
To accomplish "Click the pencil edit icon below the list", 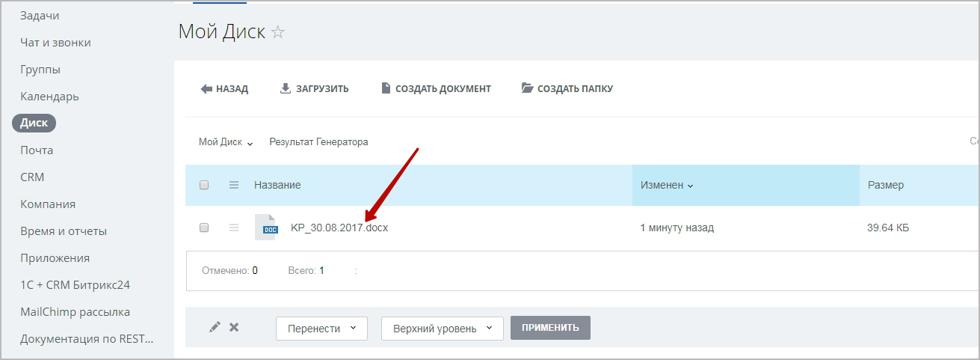I will [x=215, y=327].
